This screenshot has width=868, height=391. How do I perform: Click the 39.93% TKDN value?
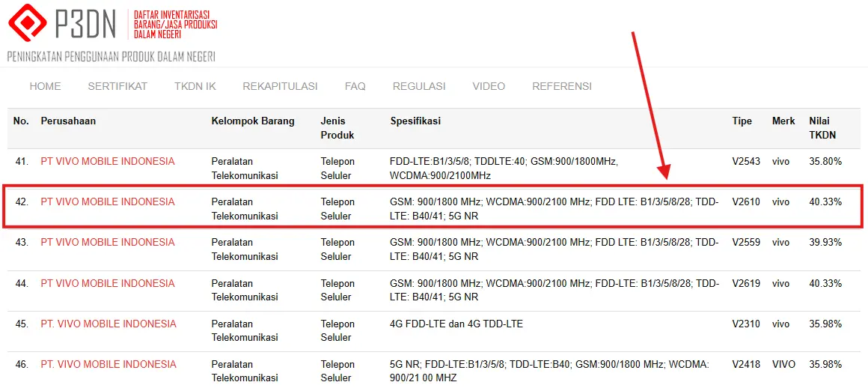[x=825, y=243]
